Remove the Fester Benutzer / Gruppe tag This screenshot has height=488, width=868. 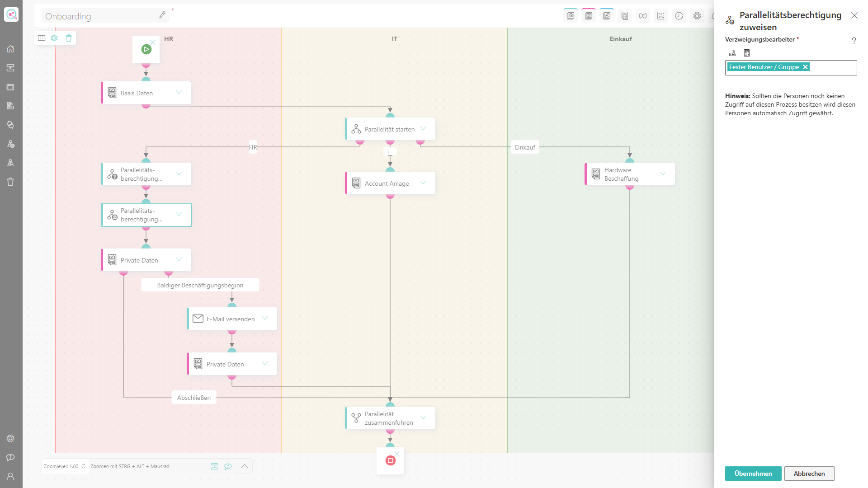coord(805,67)
